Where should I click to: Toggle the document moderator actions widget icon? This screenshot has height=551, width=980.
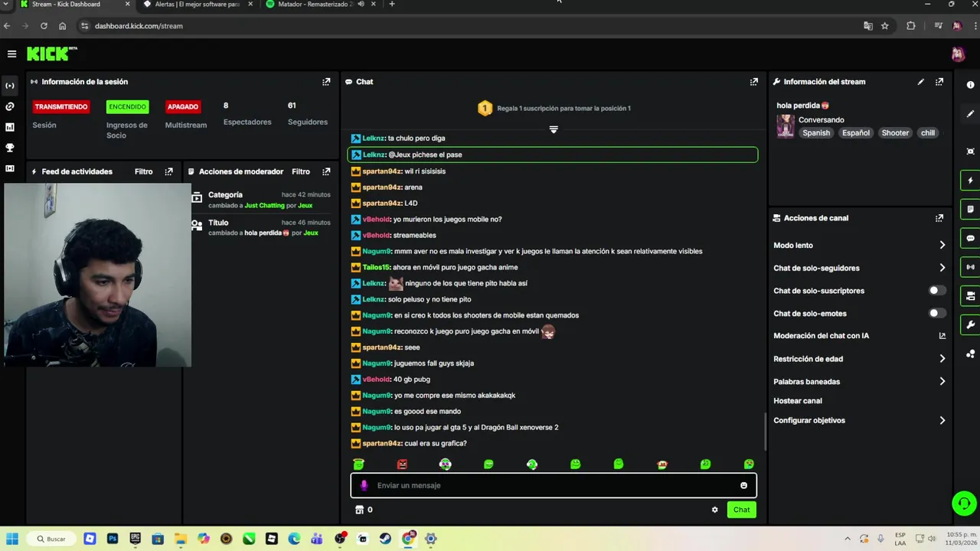(x=971, y=209)
